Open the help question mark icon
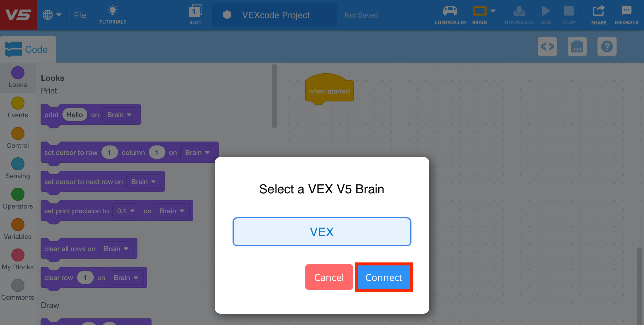 [x=607, y=46]
